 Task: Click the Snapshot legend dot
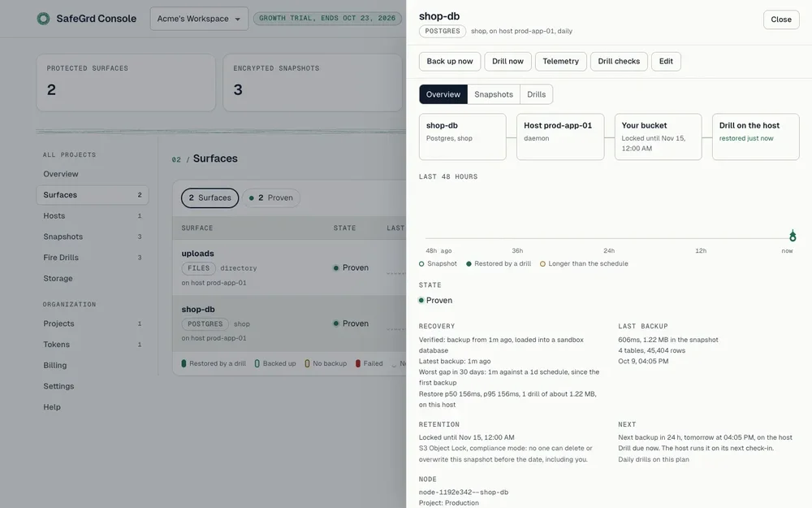[421, 264]
